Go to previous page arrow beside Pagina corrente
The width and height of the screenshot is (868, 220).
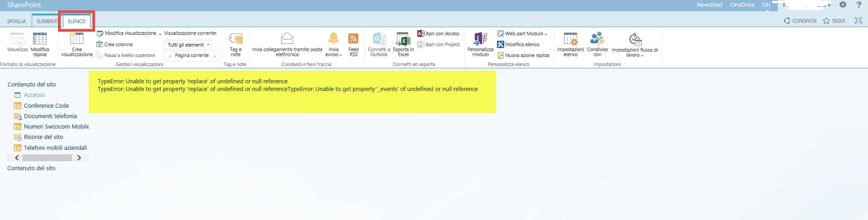[x=170, y=56]
